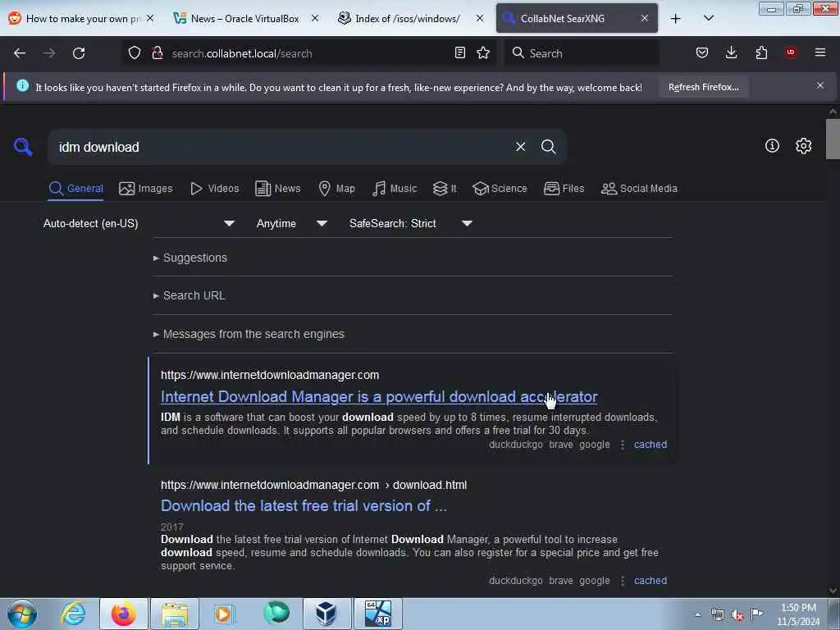840x630 pixels.
Task: Open VirtualBox from the taskbar
Action: pyautogui.click(x=326, y=614)
